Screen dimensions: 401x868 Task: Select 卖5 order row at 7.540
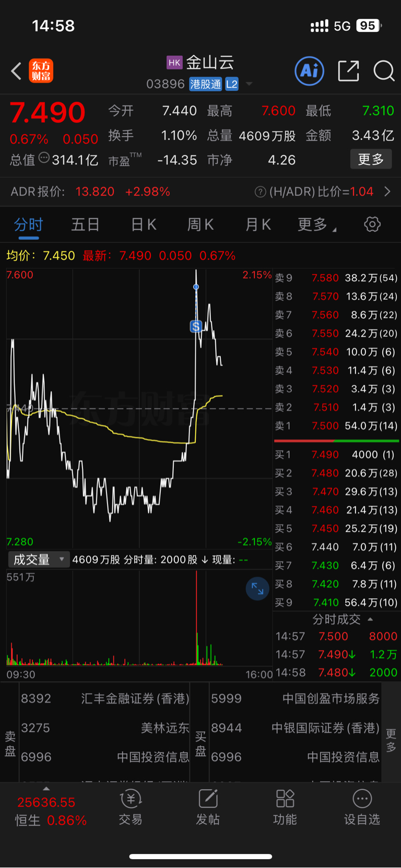point(336,352)
